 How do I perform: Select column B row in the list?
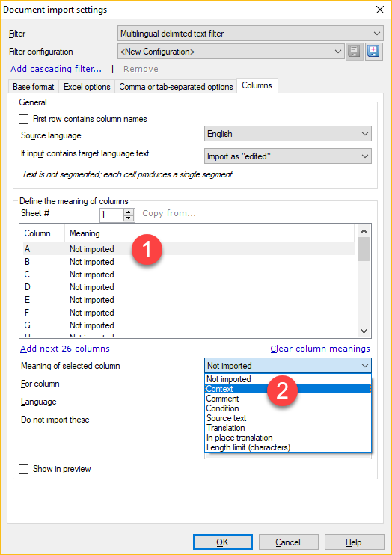pyautogui.click(x=189, y=262)
